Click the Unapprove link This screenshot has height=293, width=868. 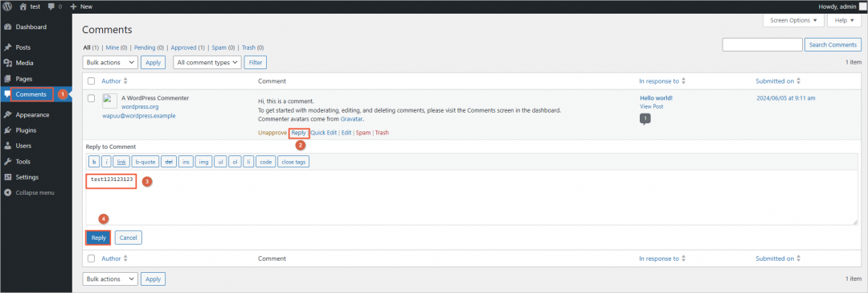point(272,133)
